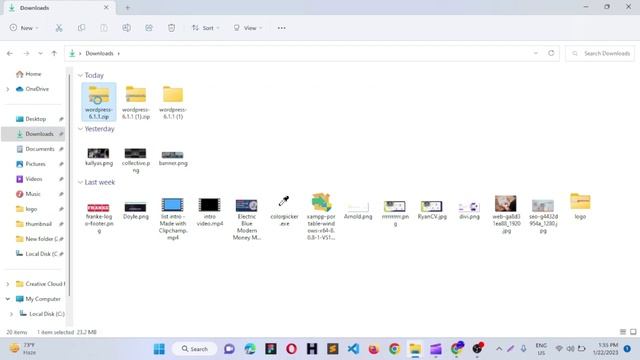The height and width of the screenshot is (360, 640).
Task: Open a new File Explorer tab
Action: [127, 8]
